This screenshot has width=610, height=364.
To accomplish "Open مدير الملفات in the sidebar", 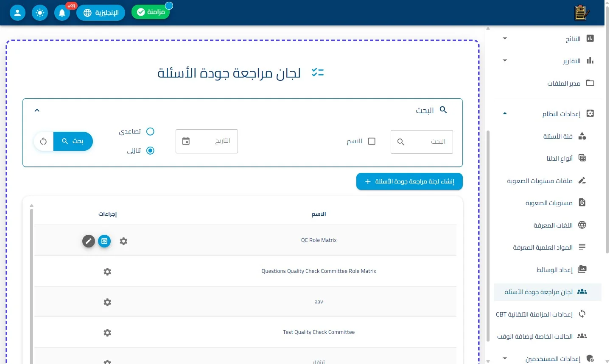I will 548,83.
